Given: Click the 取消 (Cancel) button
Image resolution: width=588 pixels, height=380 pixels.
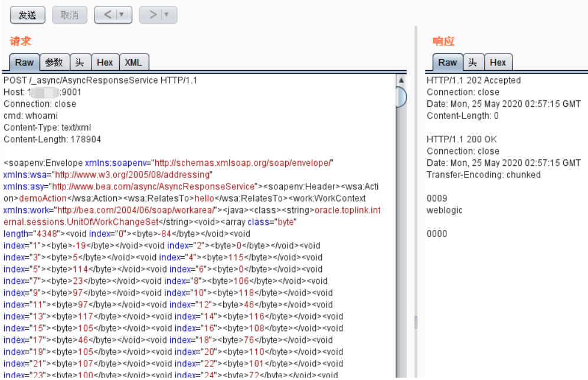Looking at the screenshot, I should coord(70,15).
